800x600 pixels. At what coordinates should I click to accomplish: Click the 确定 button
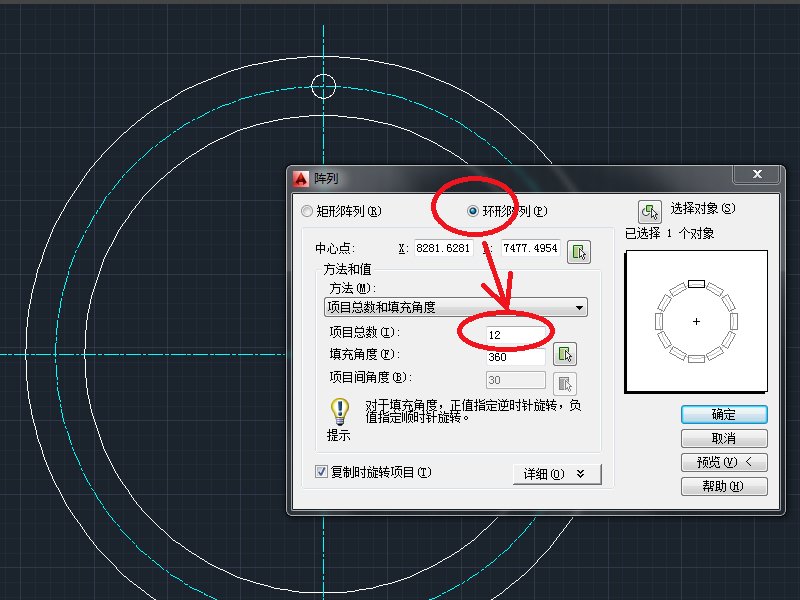[723, 414]
